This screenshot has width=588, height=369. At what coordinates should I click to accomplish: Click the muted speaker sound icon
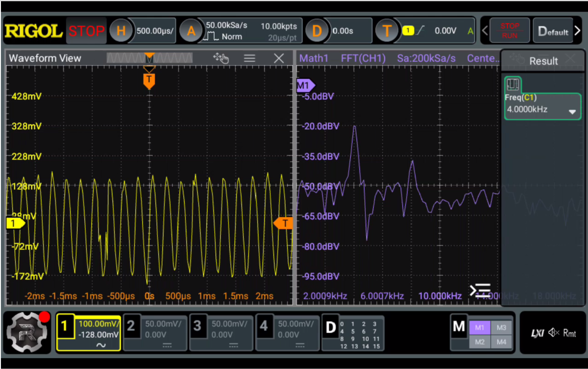coord(554,333)
